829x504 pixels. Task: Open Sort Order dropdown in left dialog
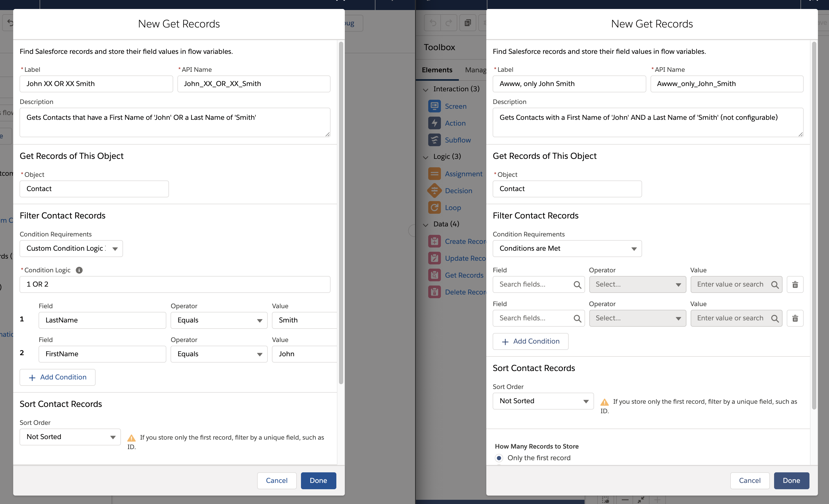[70, 437]
